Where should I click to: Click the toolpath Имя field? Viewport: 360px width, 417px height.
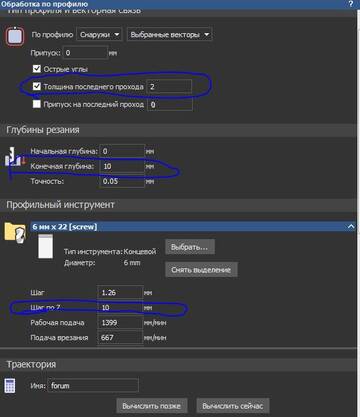click(x=93, y=385)
